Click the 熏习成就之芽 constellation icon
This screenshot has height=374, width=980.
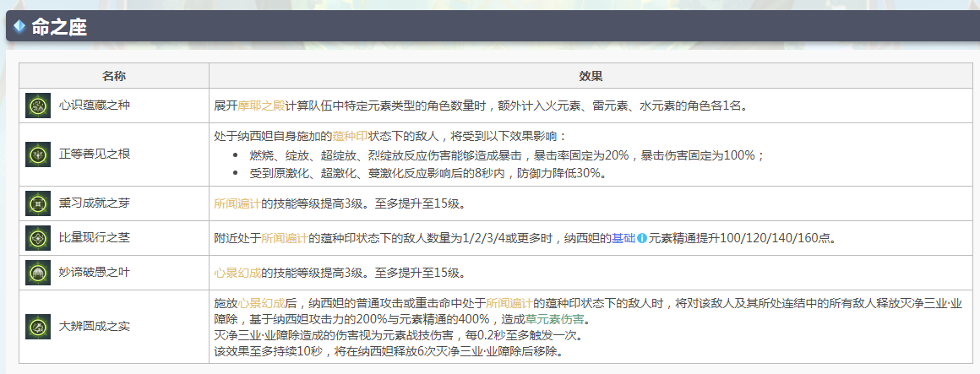[x=37, y=203]
